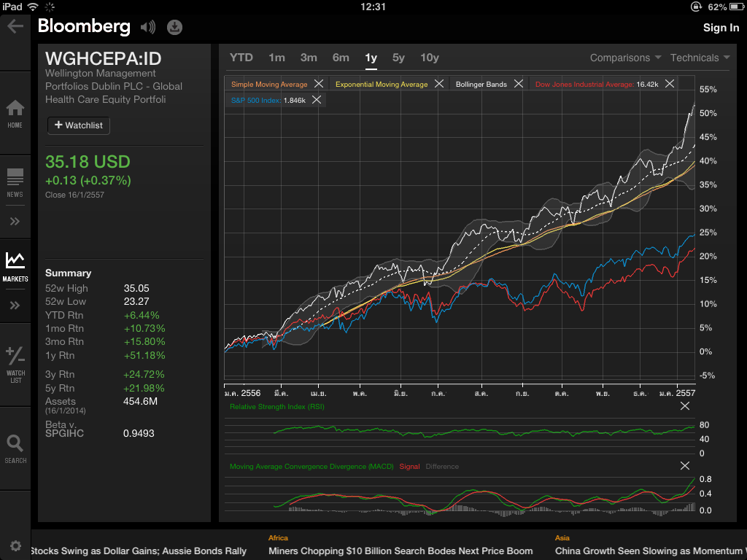Tap the 52w Low value 23.27
This screenshot has height=560, width=747.
pos(136,301)
